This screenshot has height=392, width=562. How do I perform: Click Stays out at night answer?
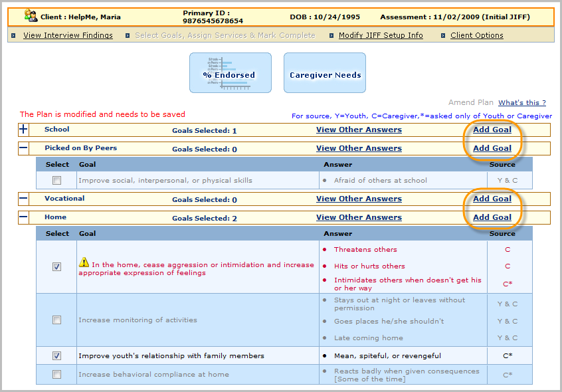(399, 304)
